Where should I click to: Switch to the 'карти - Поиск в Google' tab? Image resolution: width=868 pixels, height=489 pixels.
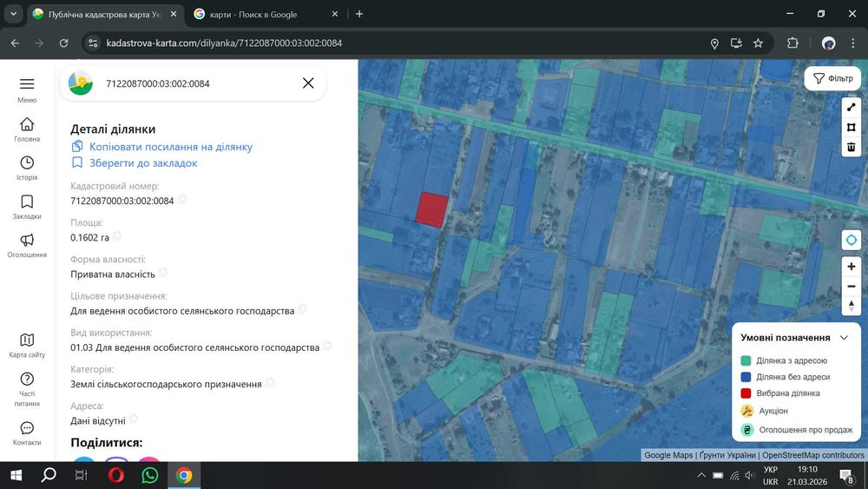(x=252, y=14)
